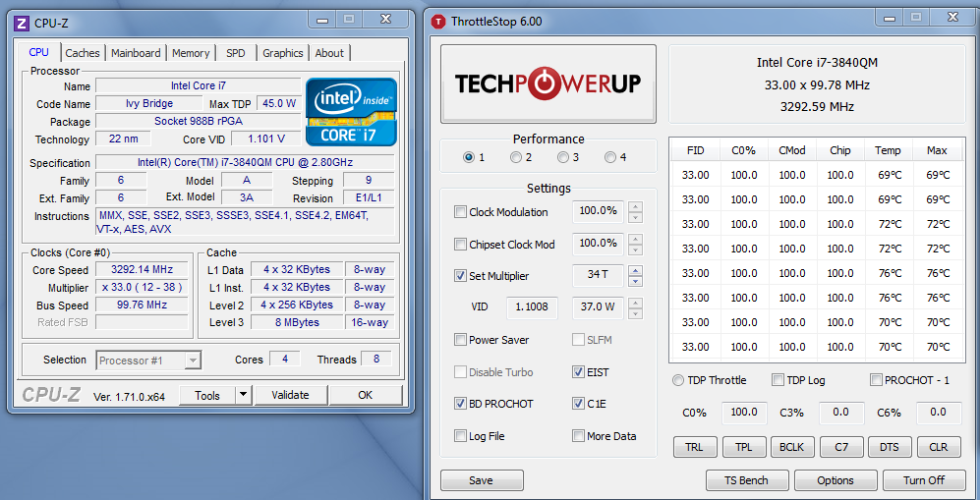
Task: Enable Chipset Clock Mod checkbox
Action: pyautogui.click(x=460, y=244)
